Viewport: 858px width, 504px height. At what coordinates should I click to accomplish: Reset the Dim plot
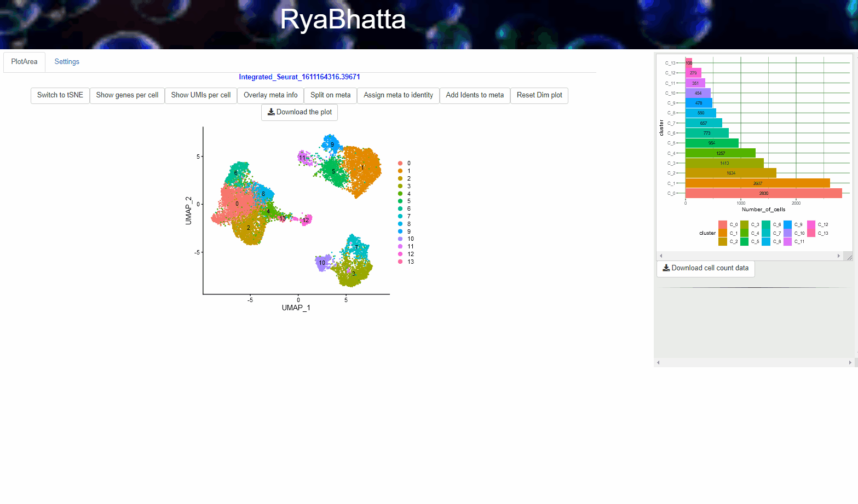539,95
